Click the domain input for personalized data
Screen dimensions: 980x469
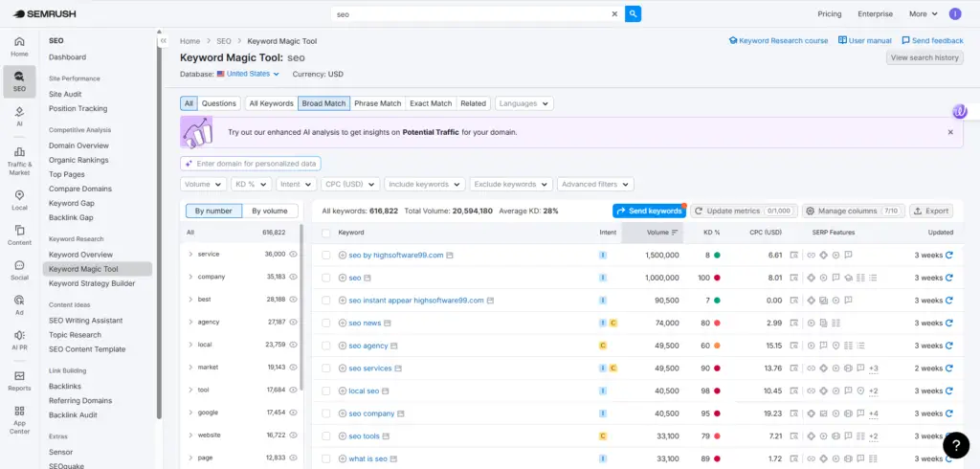pyautogui.click(x=251, y=164)
